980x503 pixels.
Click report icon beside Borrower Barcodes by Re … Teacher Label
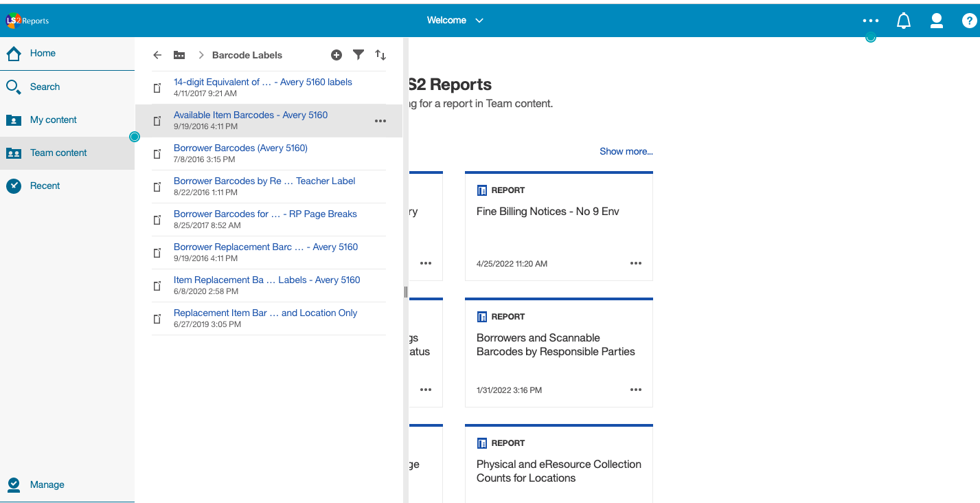point(157,186)
